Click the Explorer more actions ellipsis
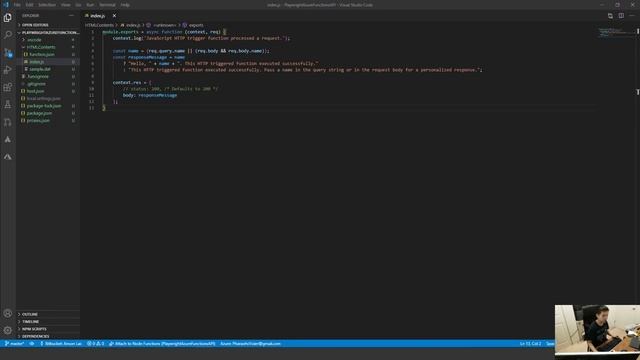This screenshot has height=360, width=640. (71, 16)
